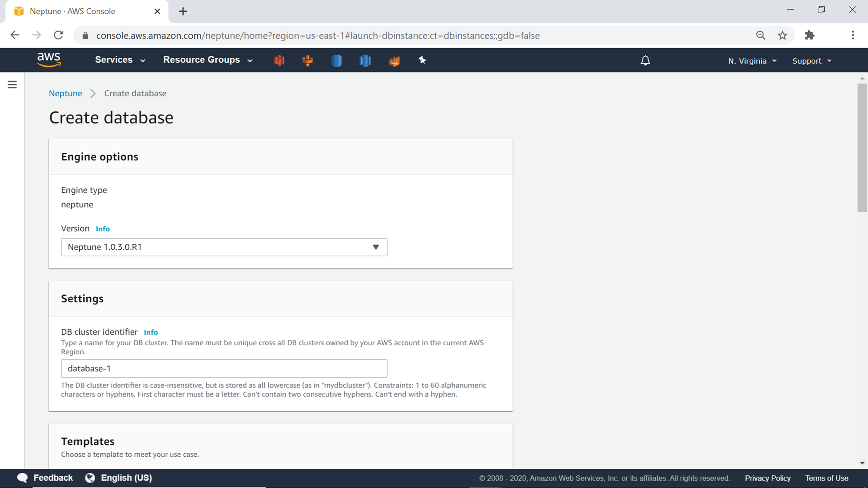Image resolution: width=868 pixels, height=488 pixels.
Task: Click the Feedback button in footer
Action: tap(45, 478)
